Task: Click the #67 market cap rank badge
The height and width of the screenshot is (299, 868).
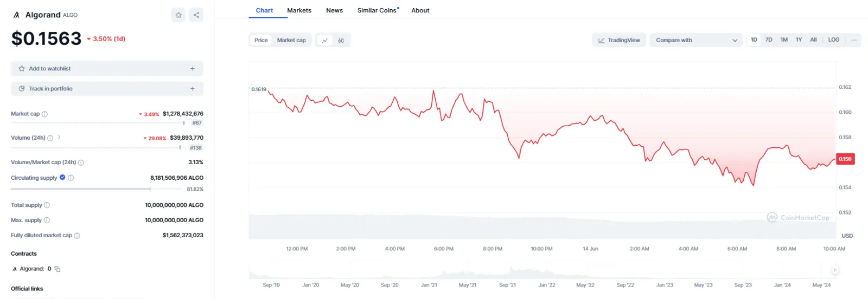Action: 196,123
